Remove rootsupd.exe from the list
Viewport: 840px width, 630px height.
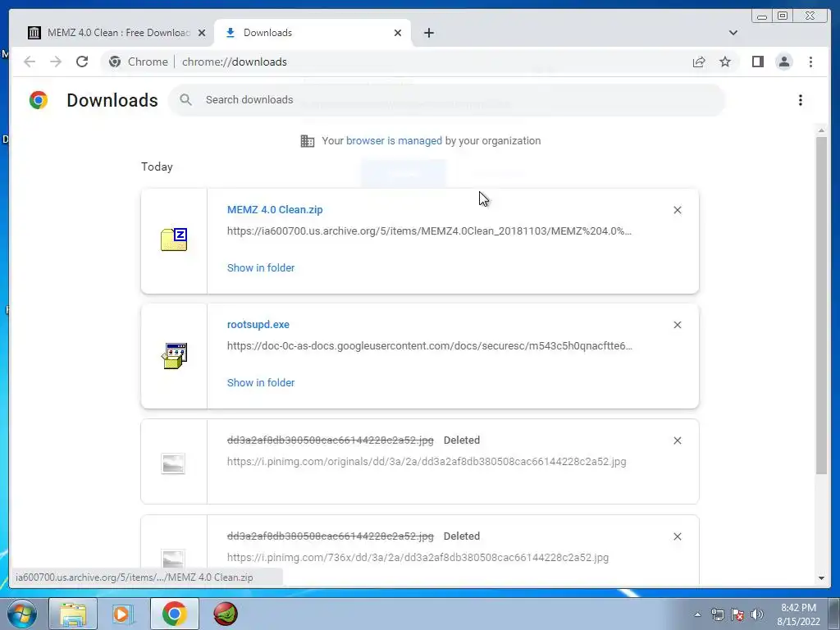[677, 325]
